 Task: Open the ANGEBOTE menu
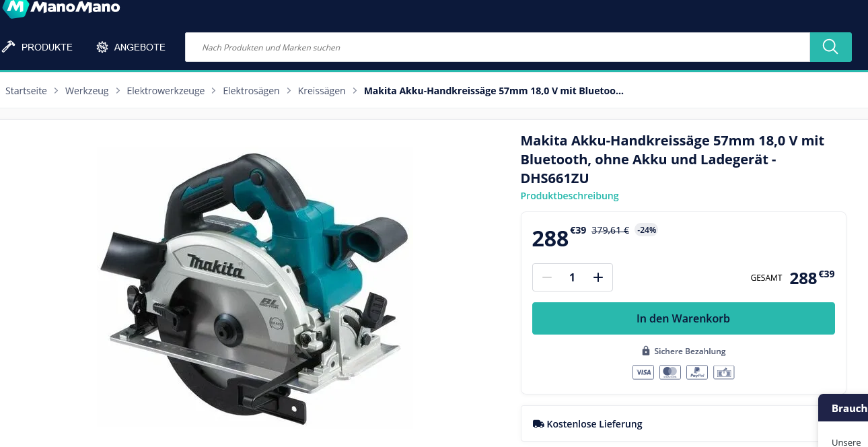click(x=131, y=47)
